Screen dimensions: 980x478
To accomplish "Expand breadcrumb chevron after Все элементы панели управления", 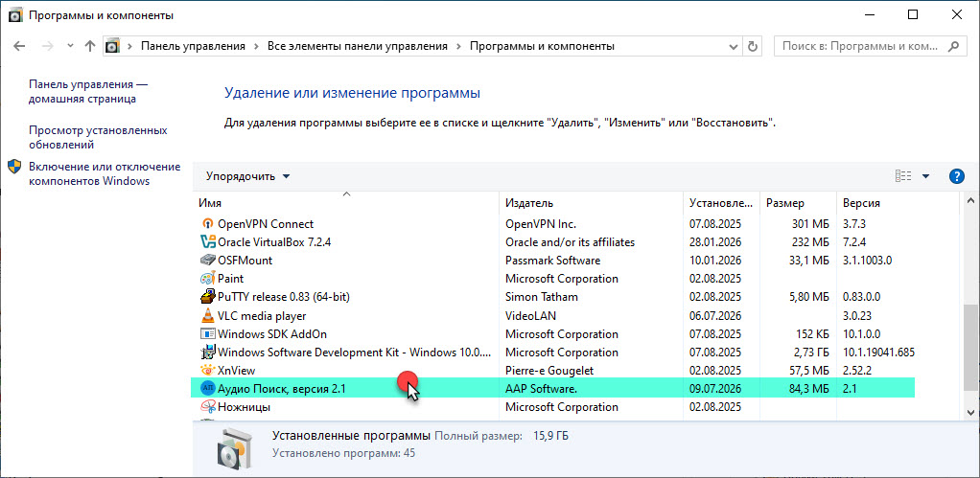I will coord(458,46).
